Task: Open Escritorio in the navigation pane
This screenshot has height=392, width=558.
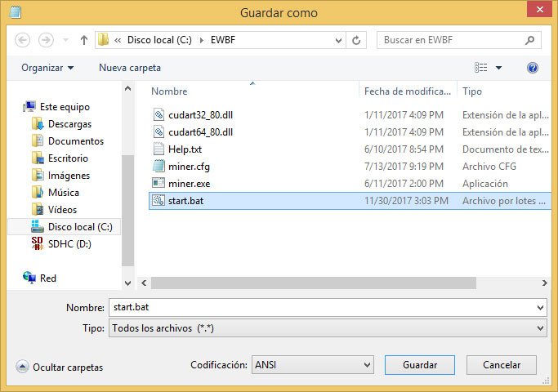Action: (x=68, y=158)
